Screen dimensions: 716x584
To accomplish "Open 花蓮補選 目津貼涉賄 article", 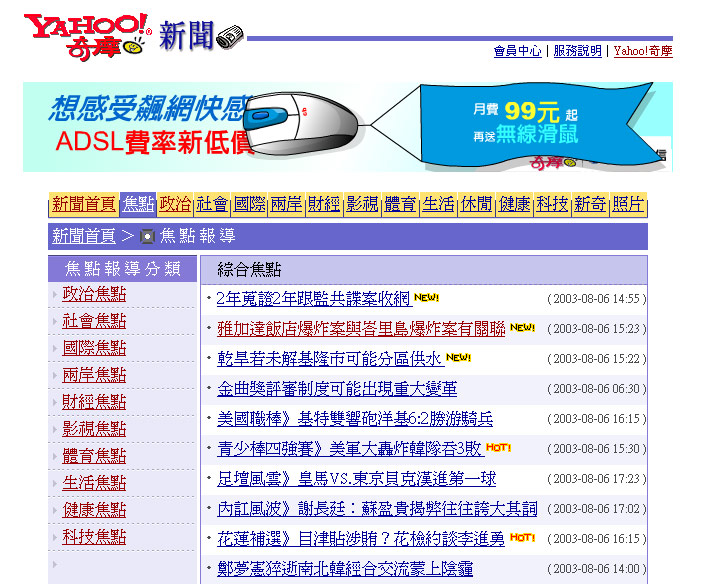I will coord(361,539).
